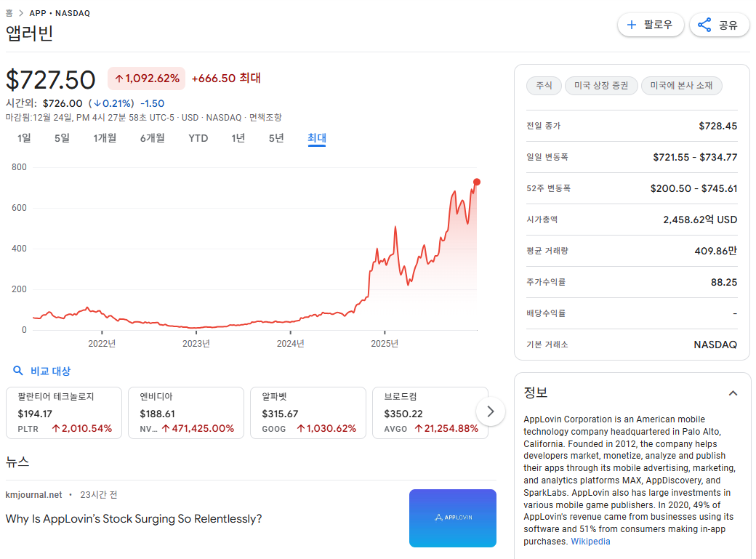Click the 시가총액 value 2,458.62억 USD
Screen dimensions: 756x559
tap(700, 220)
